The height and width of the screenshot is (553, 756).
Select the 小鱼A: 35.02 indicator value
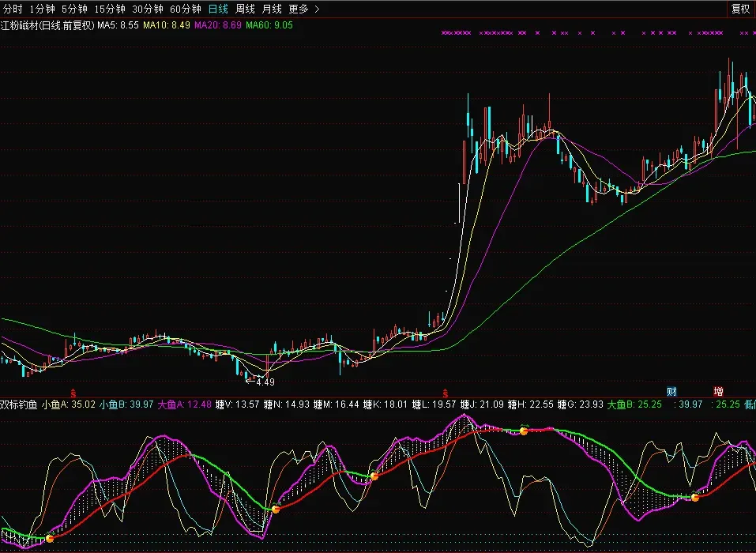click(x=68, y=404)
